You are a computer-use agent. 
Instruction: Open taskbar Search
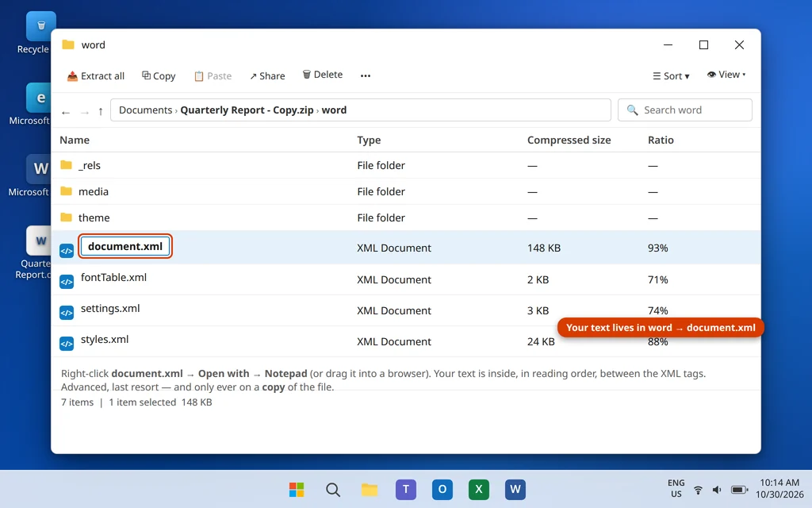pyautogui.click(x=333, y=489)
